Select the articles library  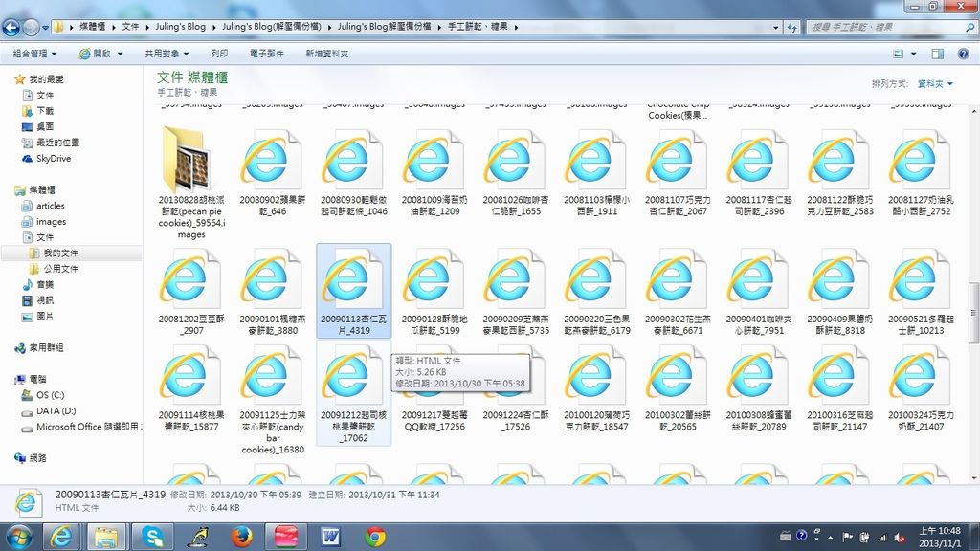point(50,206)
